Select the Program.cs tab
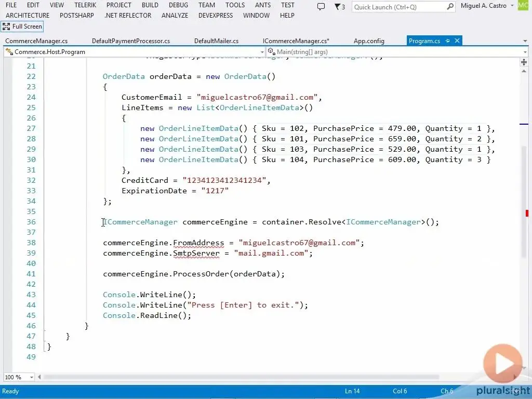 click(x=424, y=41)
